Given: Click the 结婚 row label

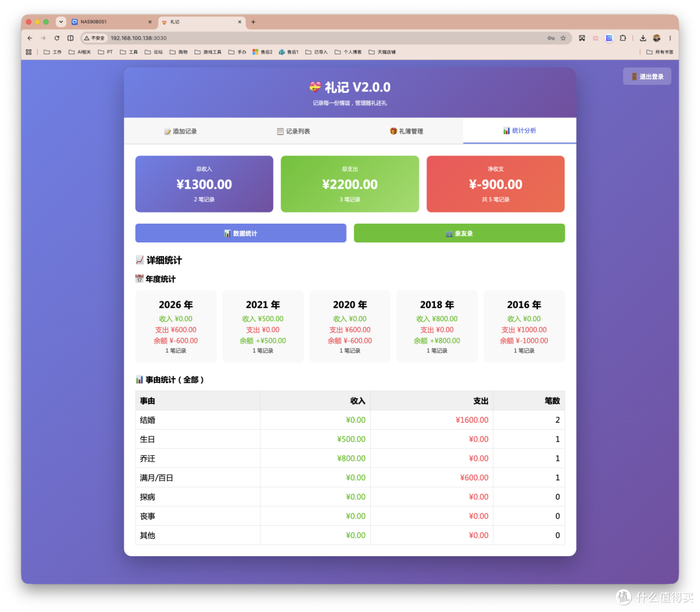Looking at the screenshot, I should click(x=148, y=420).
